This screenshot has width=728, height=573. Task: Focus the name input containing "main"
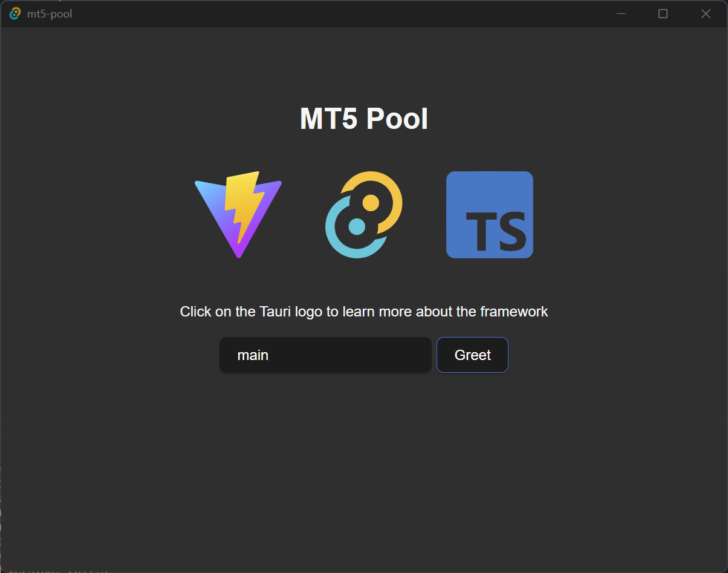point(325,355)
